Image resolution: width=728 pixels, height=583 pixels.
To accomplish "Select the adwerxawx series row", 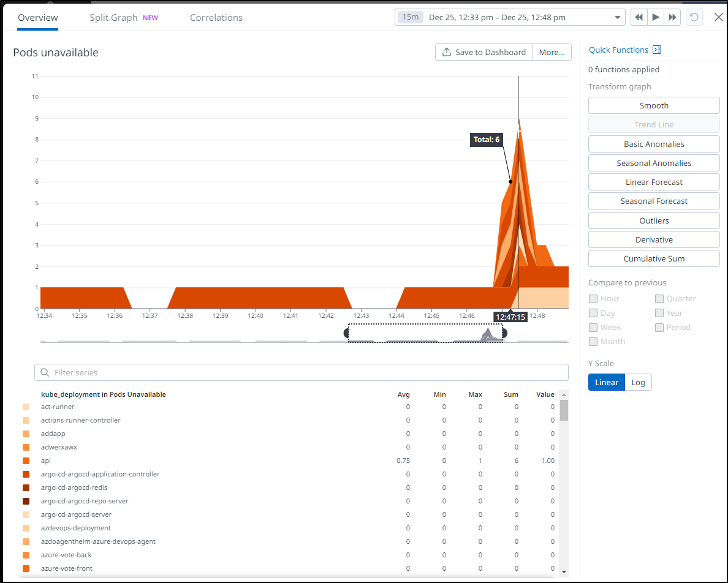I will tap(289, 447).
